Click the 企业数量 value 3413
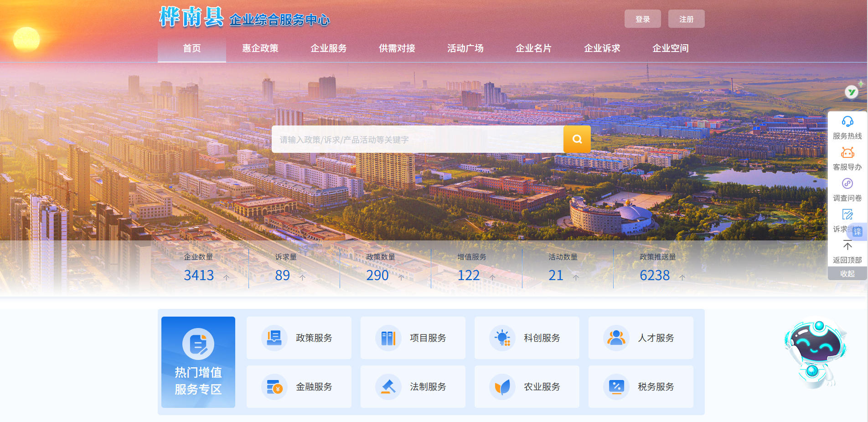Viewport: 868px width, 422px height. click(199, 276)
